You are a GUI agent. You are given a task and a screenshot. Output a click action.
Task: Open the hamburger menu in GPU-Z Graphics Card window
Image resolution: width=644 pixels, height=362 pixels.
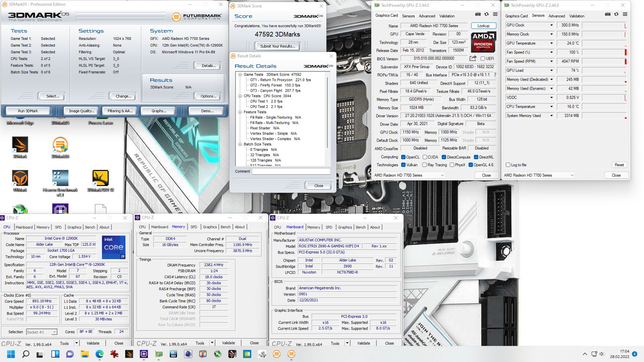point(495,14)
